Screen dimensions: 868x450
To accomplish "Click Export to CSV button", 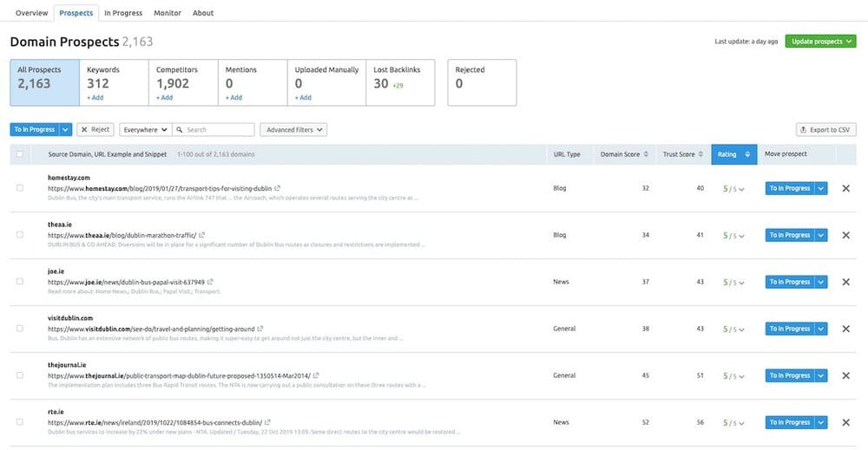I will (826, 130).
